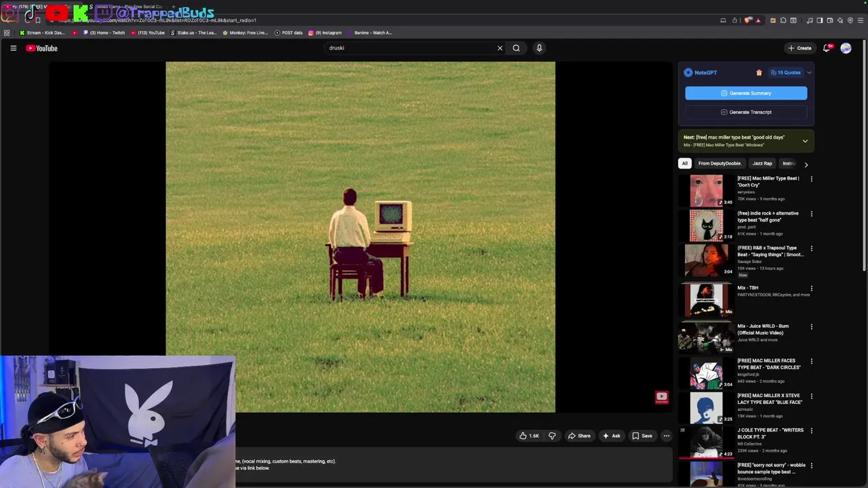This screenshot has height=488, width=868.
Task: Open sorry not sorry beat title
Action: click(771, 468)
